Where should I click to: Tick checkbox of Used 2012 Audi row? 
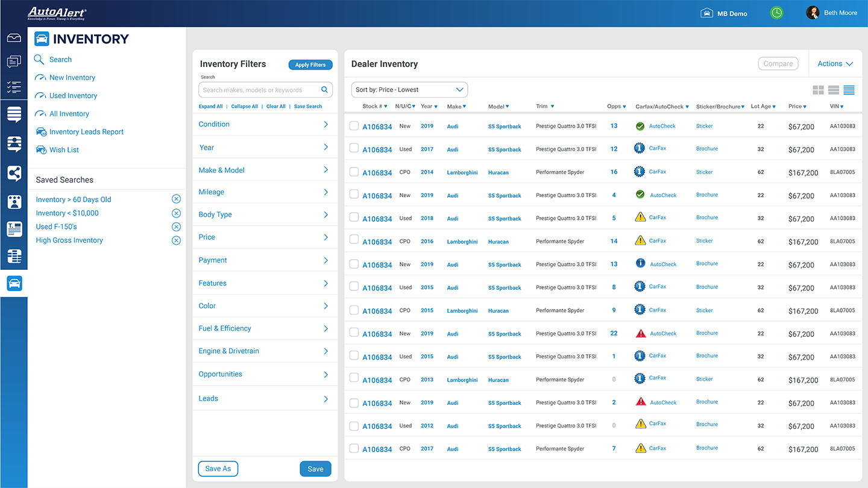tap(354, 425)
